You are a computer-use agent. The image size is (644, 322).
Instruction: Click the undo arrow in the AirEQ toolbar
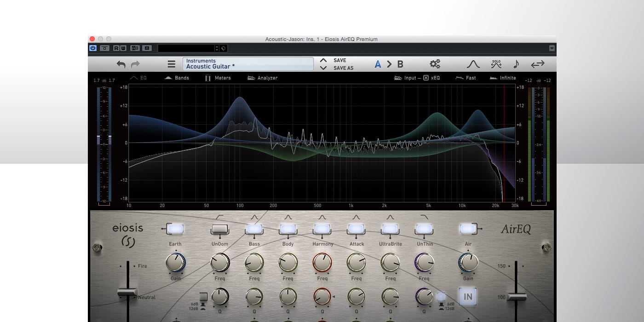[121, 64]
